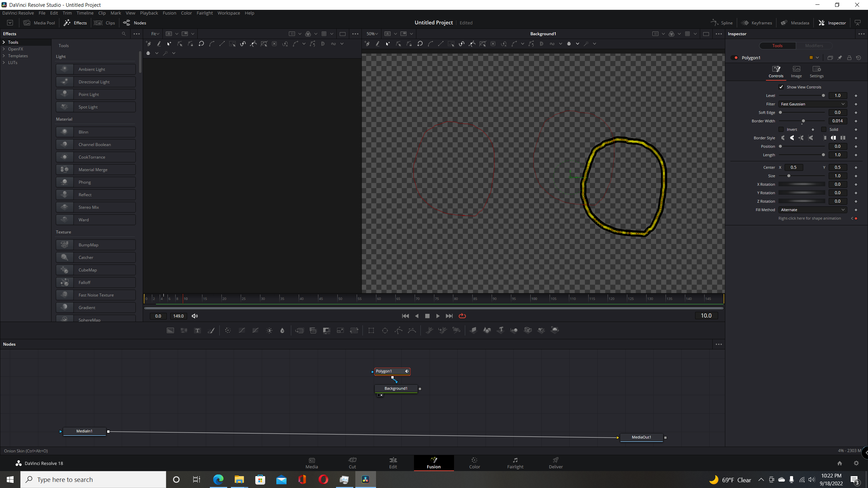Add a Brightness Contrast tool from the toolbar
The width and height of the screenshot is (868, 488).
(269, 330)
